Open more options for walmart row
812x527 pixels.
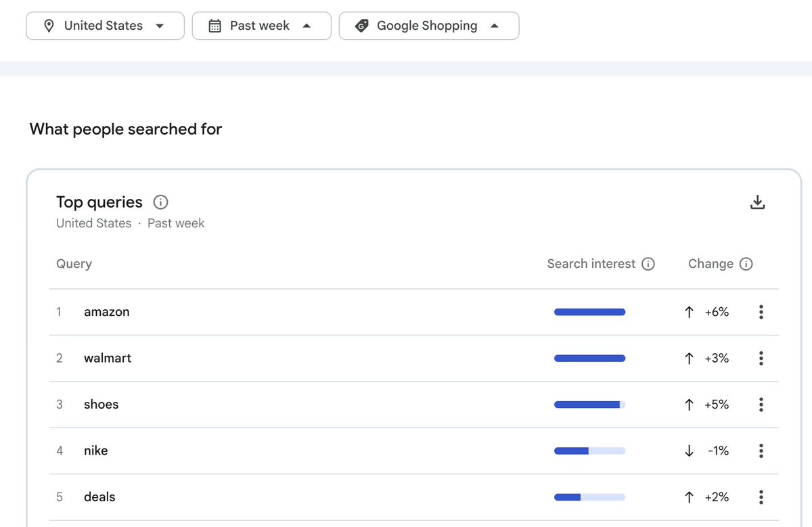coord(761,358)
